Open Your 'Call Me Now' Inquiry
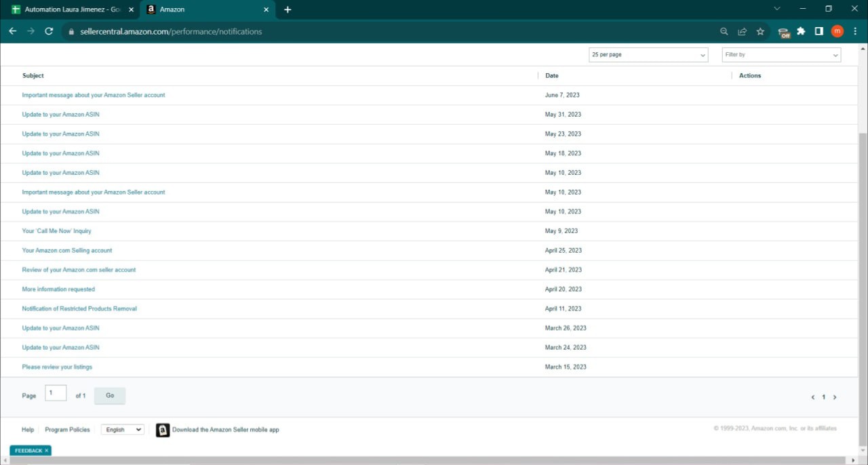 tap(57, 231)
